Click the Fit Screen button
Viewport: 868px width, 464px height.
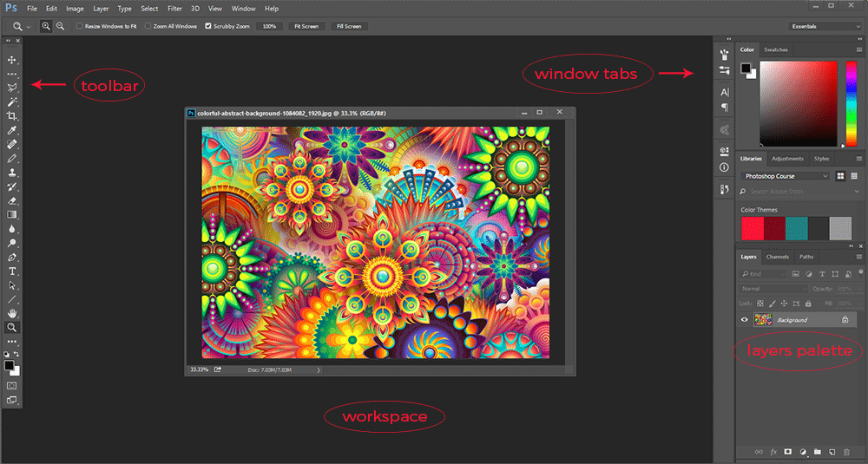(306, 26)
